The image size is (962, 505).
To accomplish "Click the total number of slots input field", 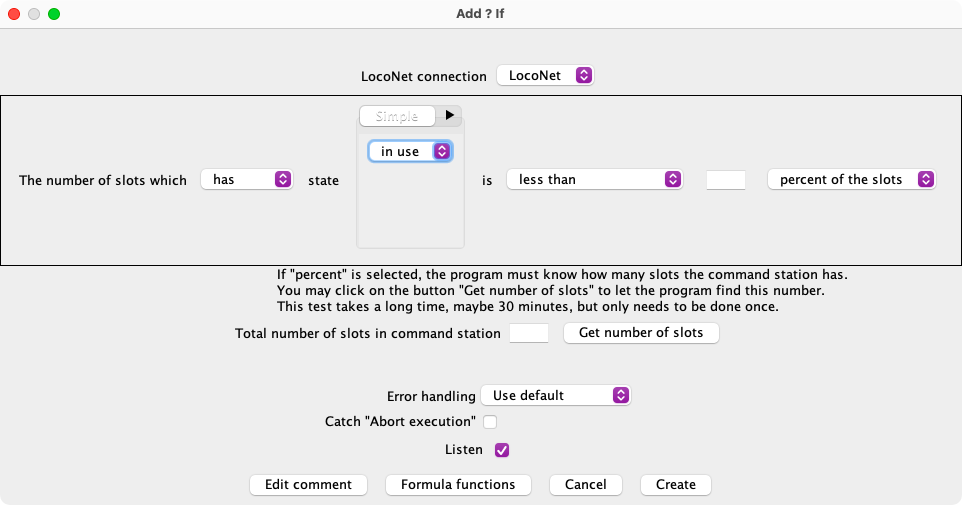I will 529,333.
